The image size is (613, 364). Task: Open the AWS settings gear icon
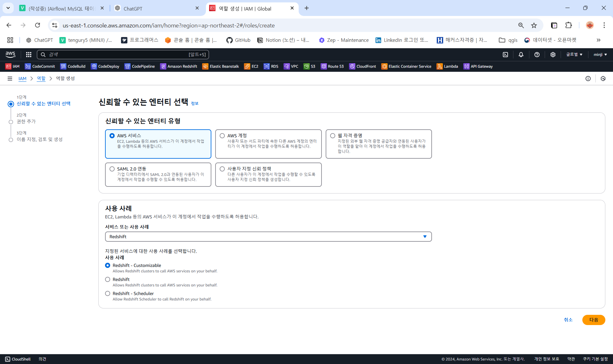tap(553, 55)
